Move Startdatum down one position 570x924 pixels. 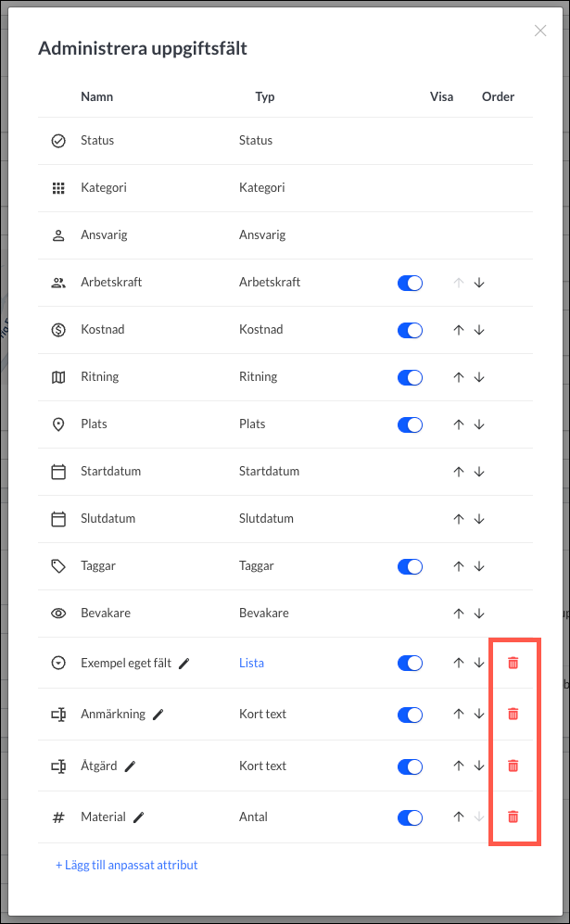[479, 472]
